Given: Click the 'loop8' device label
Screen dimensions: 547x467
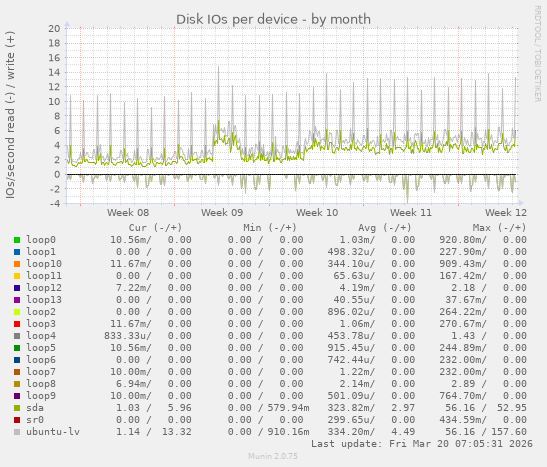Looking at the screenshot, I should 41,384.
